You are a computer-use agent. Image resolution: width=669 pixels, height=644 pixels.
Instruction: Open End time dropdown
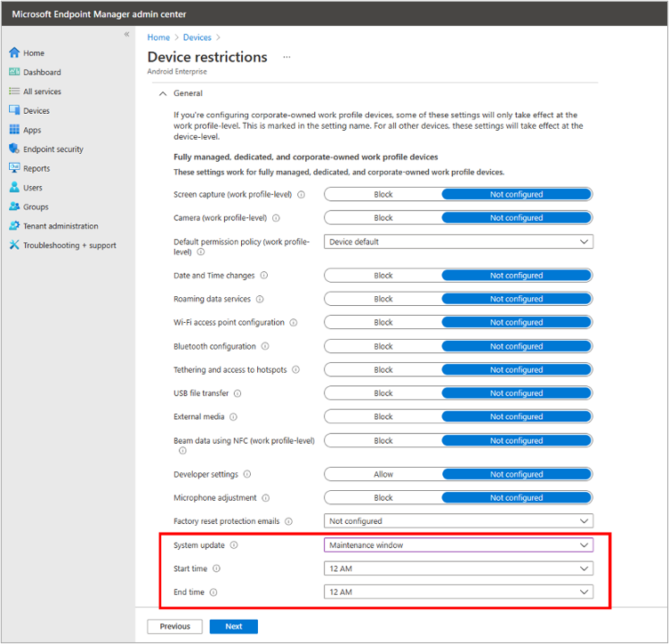coord(458,592)
